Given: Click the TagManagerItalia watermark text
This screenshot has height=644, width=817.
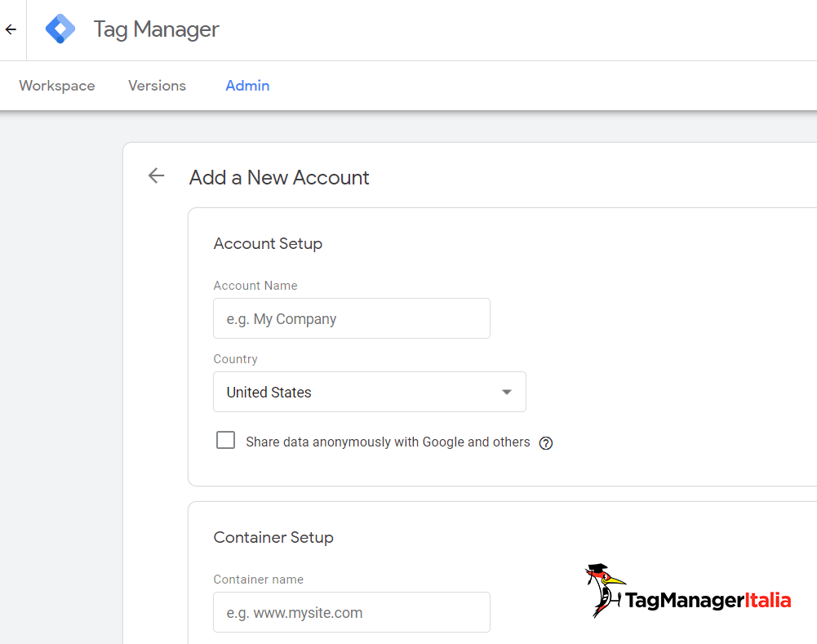Looking at the screenshot, I should pos(708,601).
